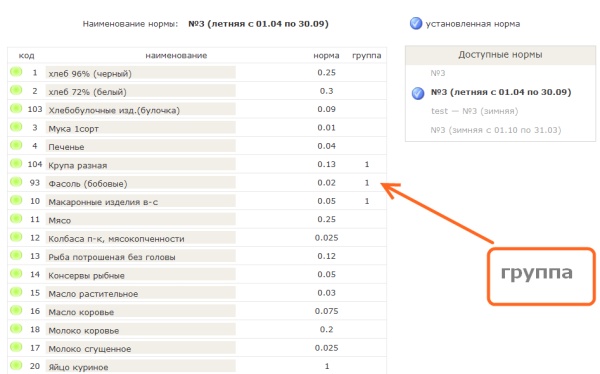Click the green dot next to Консервы рыбные
The width and height of the screenshot is (600, 374).
pyautogui.click(x=16, y=274)
